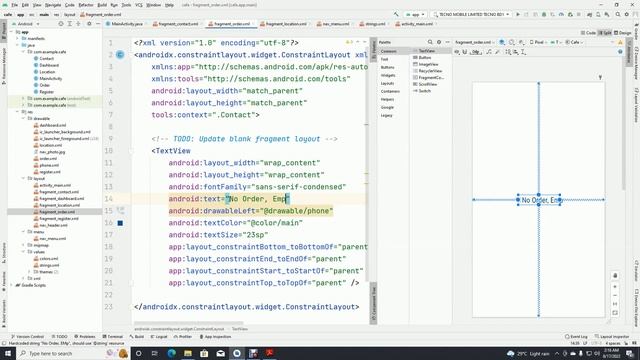Open the Dashboard class in project tree
This screenshot has height=360, width=640.
click(49, 65)
